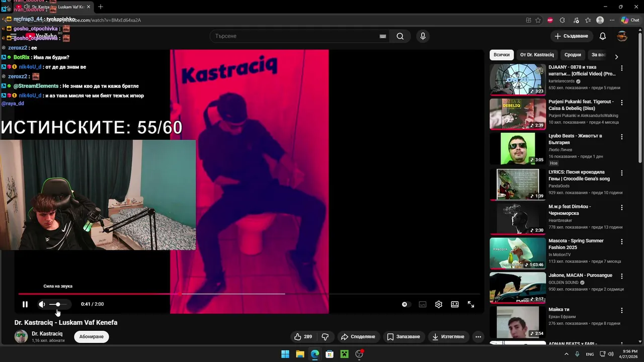Enter fullscreen video mode
This screenshot has height=362, width=644.
471,304
